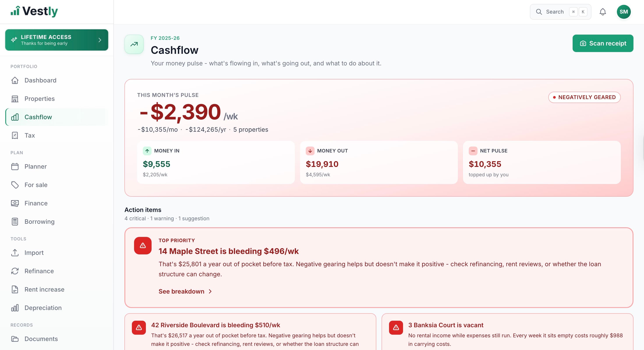Click the K shortcut key badge
644x350 pixels.
point(583,12)
